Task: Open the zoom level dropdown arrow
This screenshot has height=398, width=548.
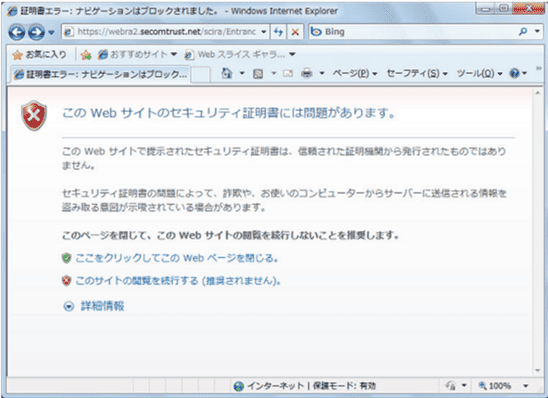Action: coord(526,386)
